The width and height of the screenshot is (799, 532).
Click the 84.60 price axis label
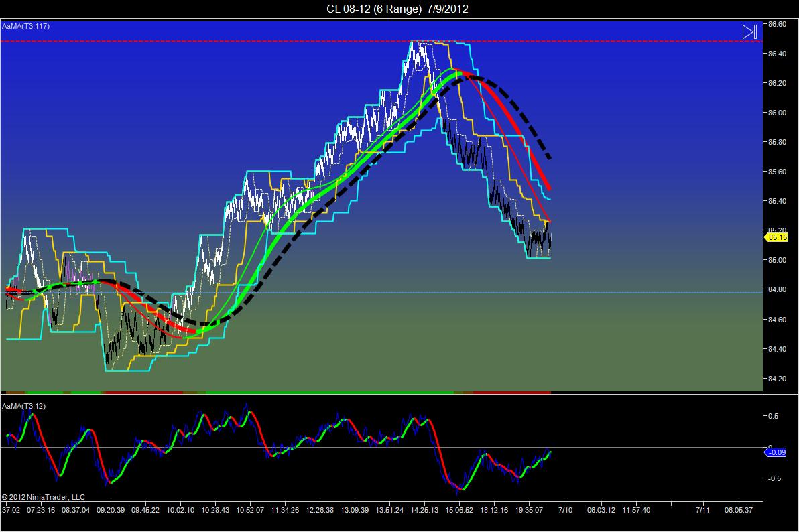click(x=777, y=320)
